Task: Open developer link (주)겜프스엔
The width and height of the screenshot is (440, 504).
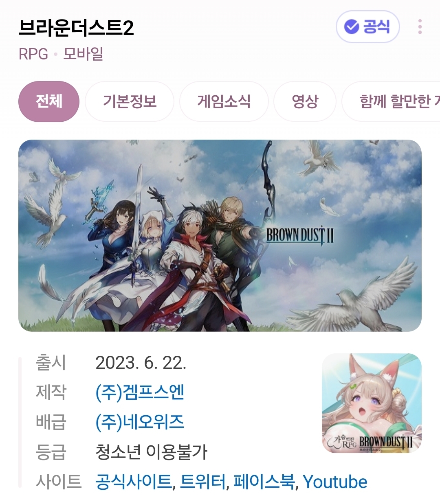Action: click(x=140, y=392)
